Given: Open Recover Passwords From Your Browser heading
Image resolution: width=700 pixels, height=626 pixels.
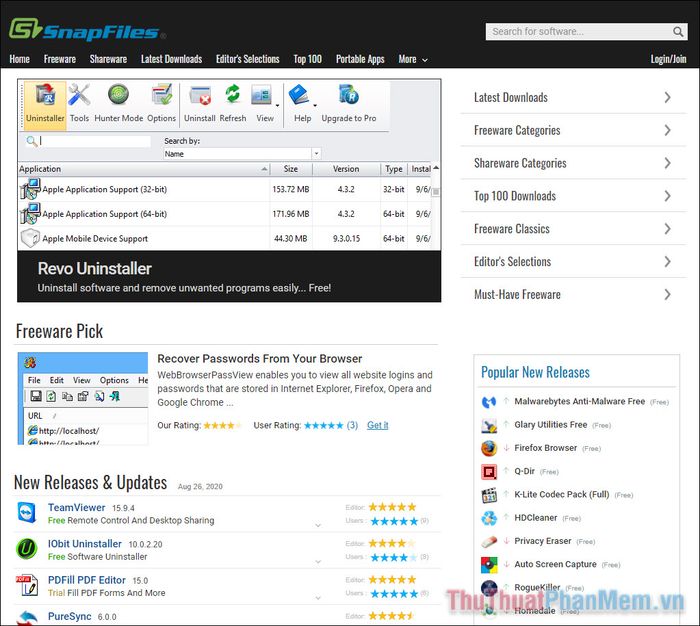Looking at the screenshot, I should (x=259, y=359).
